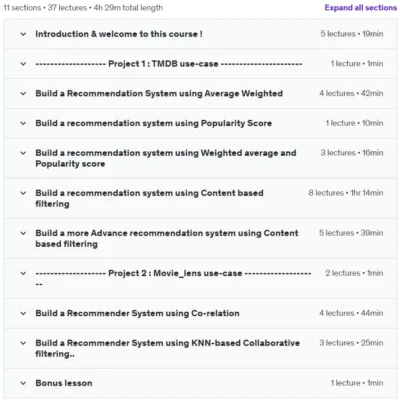The width and height of the screenshot is (400, 400).
Task: Expand the Co-relation Recommender System chevron
Action: click(x=23, y=313)
